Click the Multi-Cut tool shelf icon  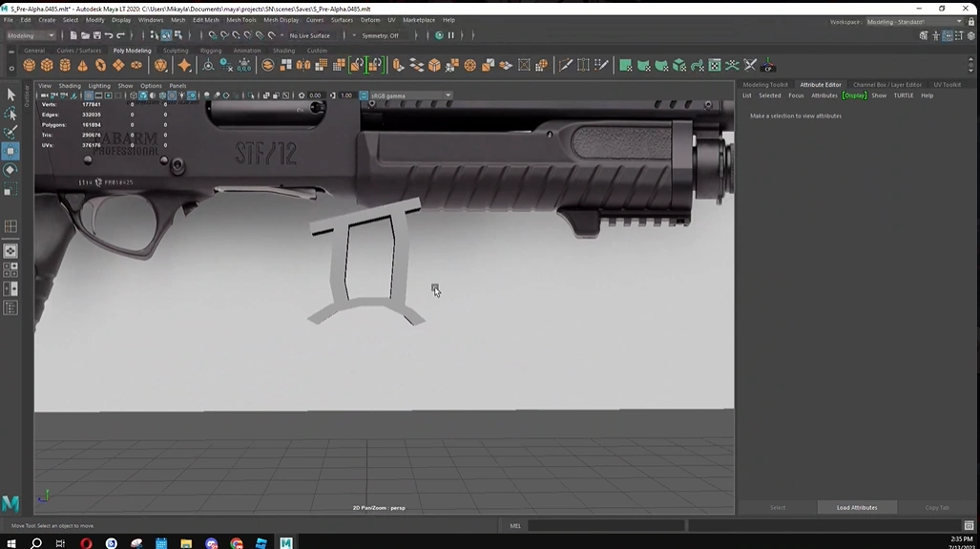(x=566, y=66)
